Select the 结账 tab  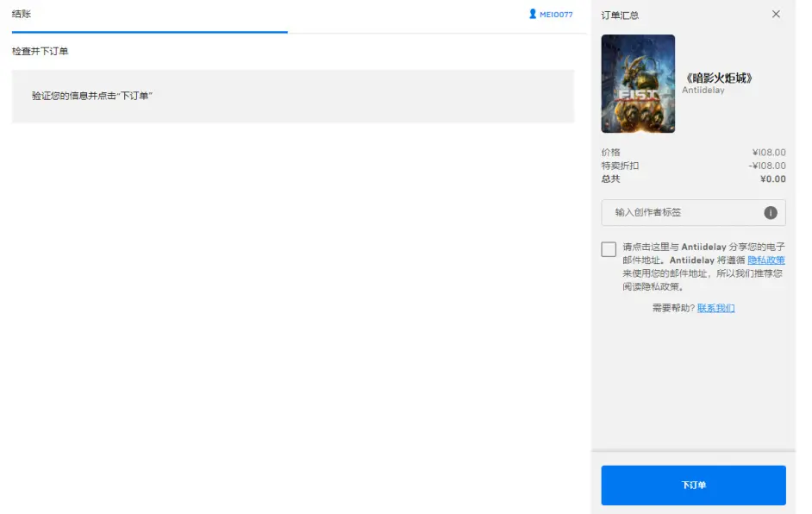(x=22, y=15)
